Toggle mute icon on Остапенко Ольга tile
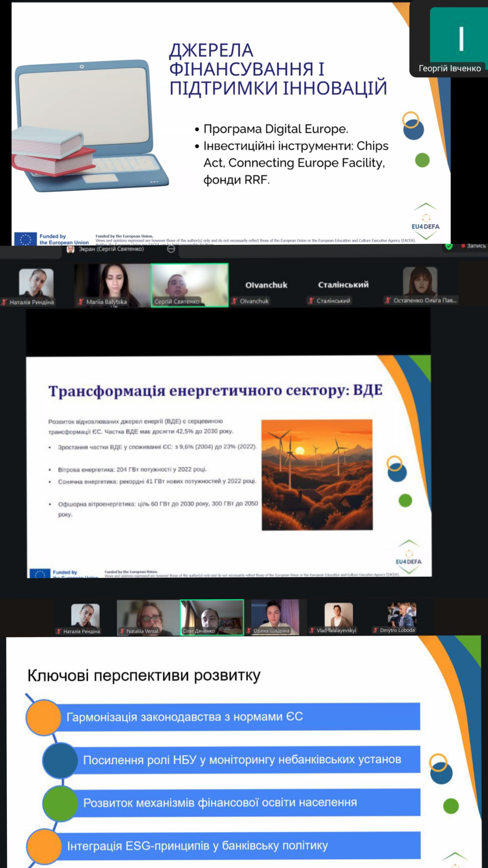The image size is (488, 868). (388, 300)
